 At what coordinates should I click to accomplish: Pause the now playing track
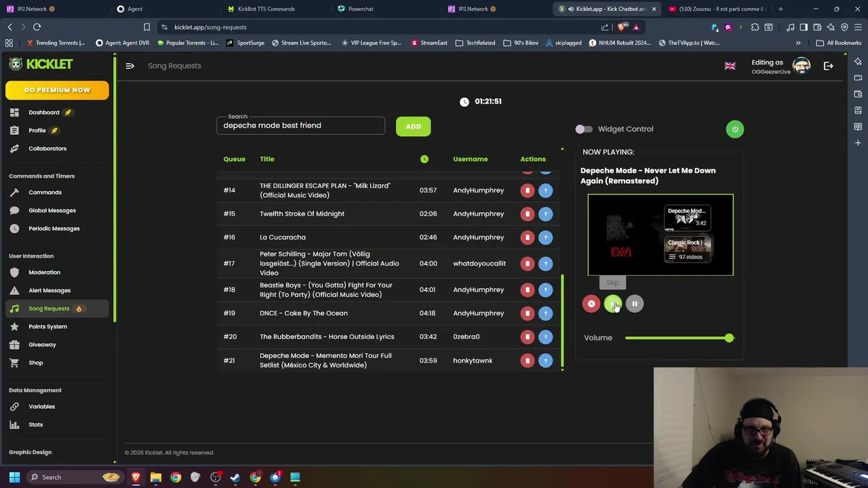[x=634, y=304]
